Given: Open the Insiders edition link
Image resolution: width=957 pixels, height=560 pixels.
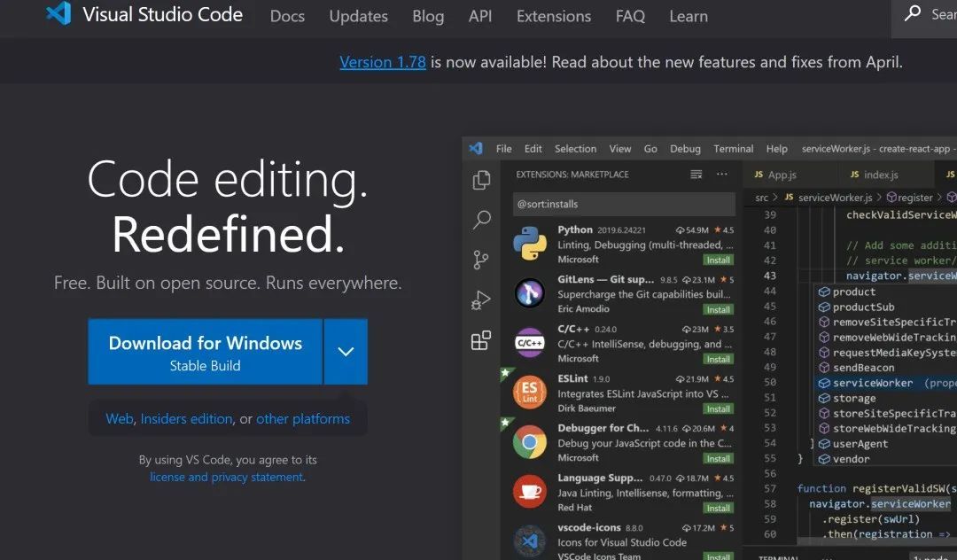Looking at the screenshot, I should click(x=187, y=418).
